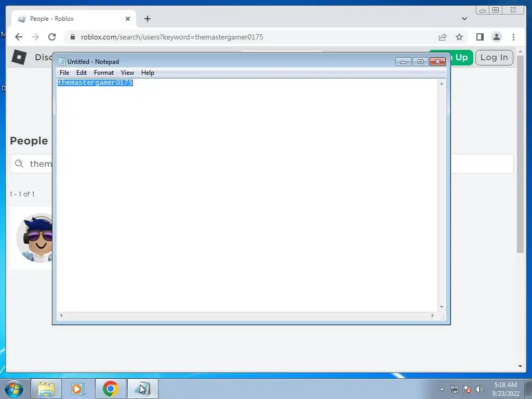Open the Notepad File menu
532x399 pixels.
(x=64, y=73)
